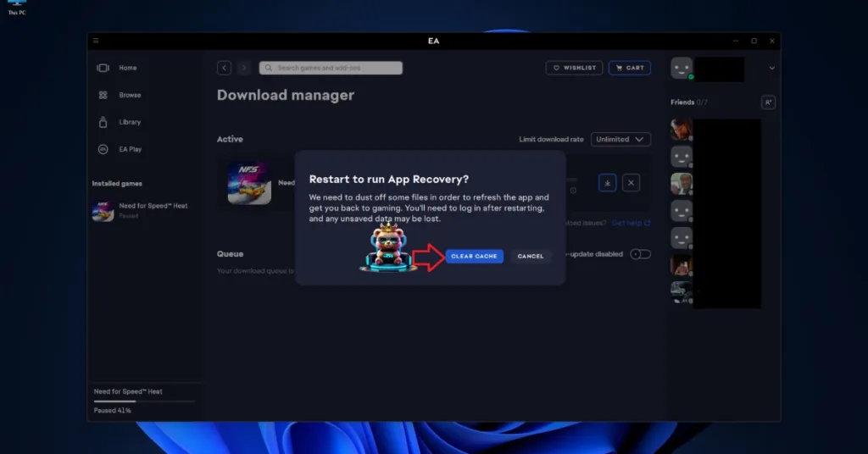Click the NFS Heat game thumbnail in Active
868x454 pixels.
point(249,183)
